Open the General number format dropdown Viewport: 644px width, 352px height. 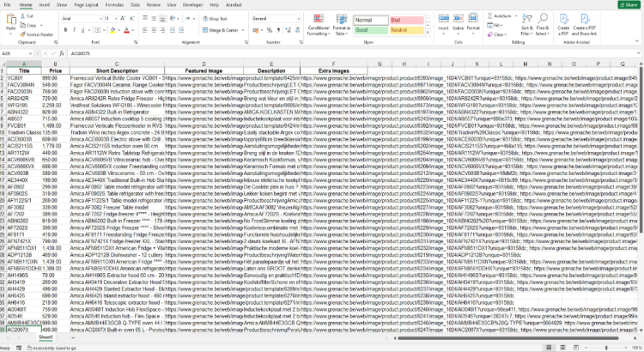pyautogui.click(x=299, y=19)
